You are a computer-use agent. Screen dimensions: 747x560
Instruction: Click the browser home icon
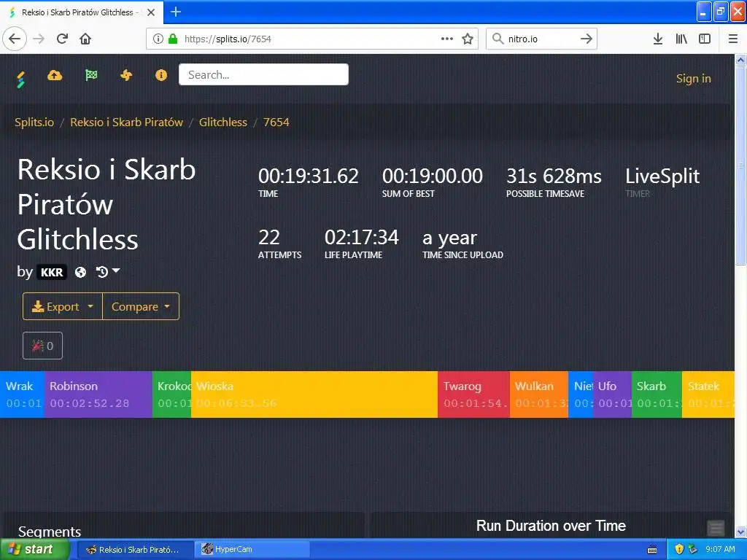tap(85, 39)
